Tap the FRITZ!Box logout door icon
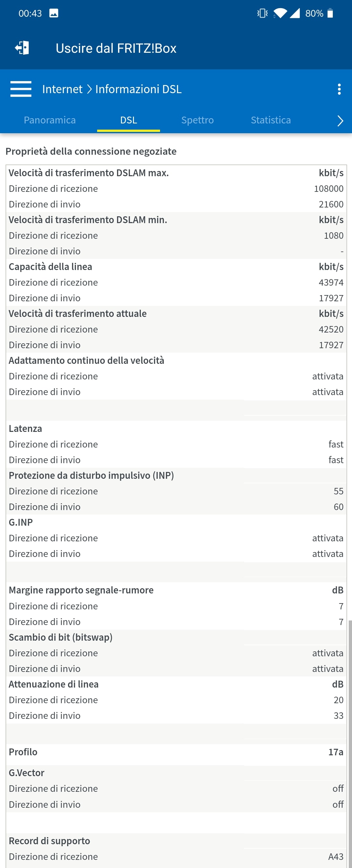The width and height of the screenshot is (352, 868). pos(22,48)
